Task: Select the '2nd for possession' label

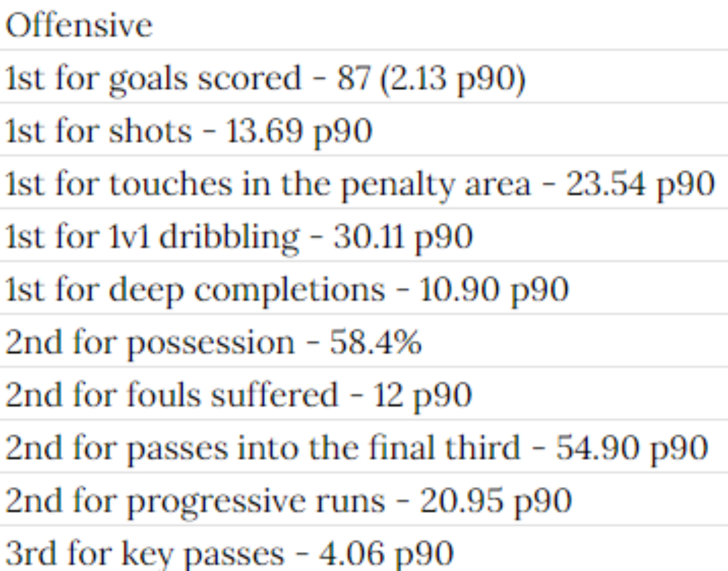Action: 150,343
